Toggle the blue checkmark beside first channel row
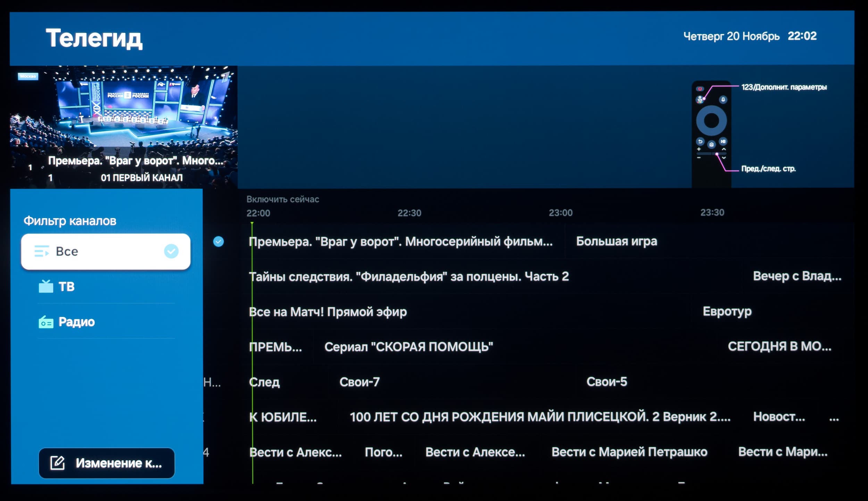The width and height of the screenshot is (868, 501). [x=218, y=241]
